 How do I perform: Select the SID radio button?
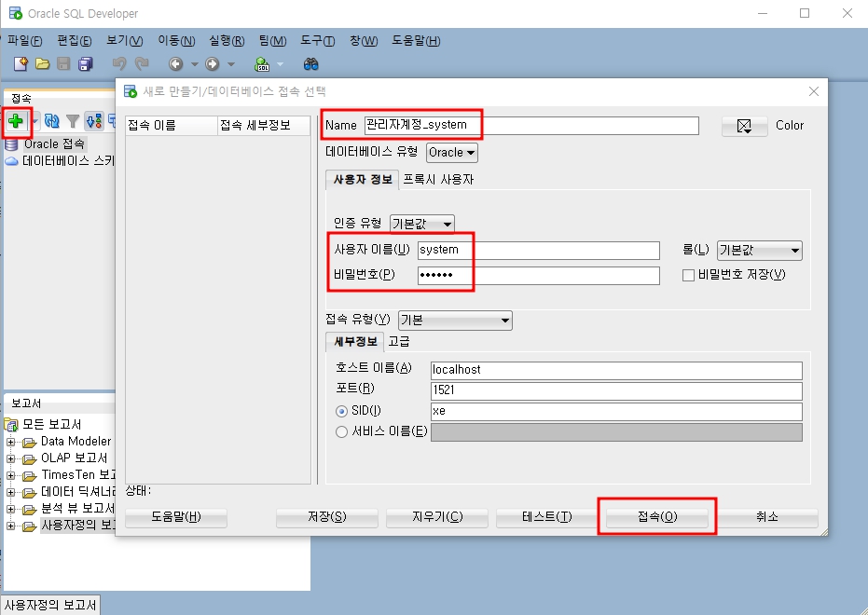pyautogui.click(x=341, y=411)
